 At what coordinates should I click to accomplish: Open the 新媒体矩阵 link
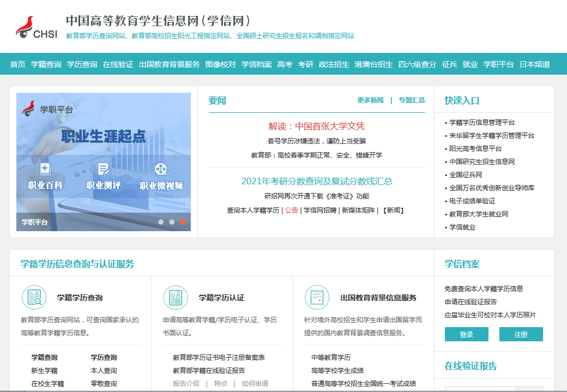tap(358, 210)
